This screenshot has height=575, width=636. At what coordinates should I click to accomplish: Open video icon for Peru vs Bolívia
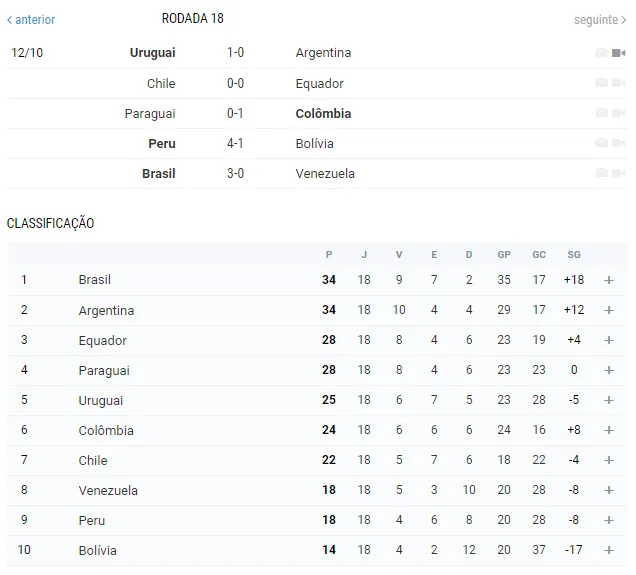[619, 143]
